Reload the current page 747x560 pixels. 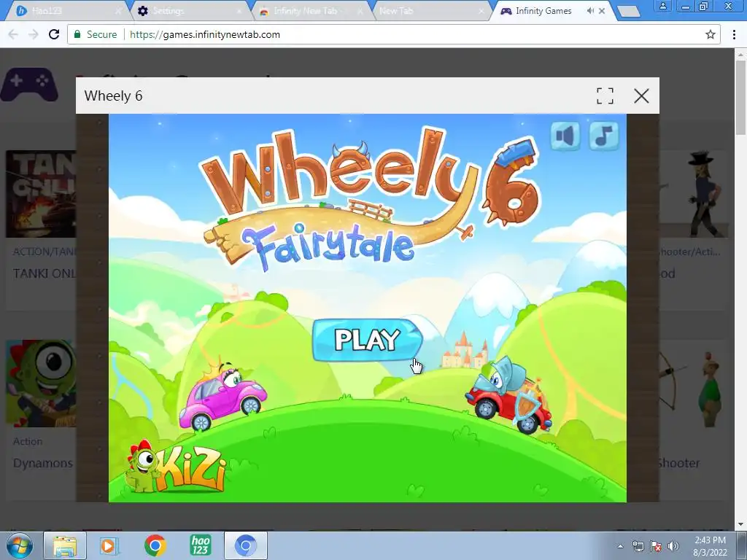pos(54,34)
